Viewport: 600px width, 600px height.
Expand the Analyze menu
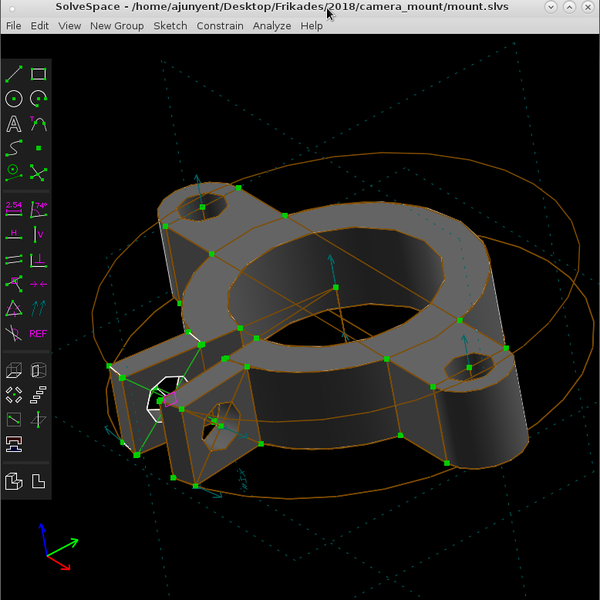coord(272,26)
